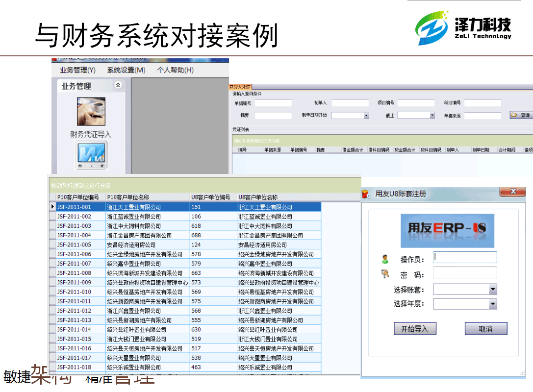Select row JSF-2011-013
The image size is (533, 392).
tap(185, 320)
